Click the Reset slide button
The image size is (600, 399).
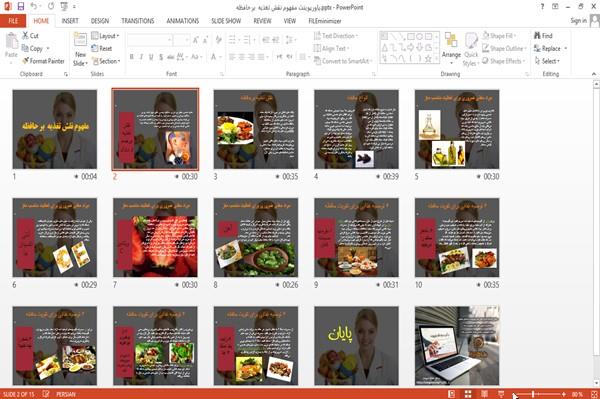tap(102, 48)
